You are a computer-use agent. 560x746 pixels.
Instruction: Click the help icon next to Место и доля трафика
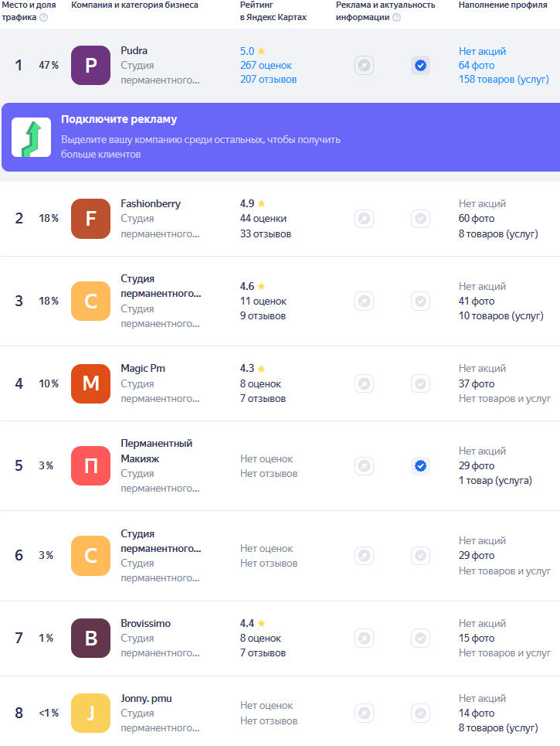(44, 18)
